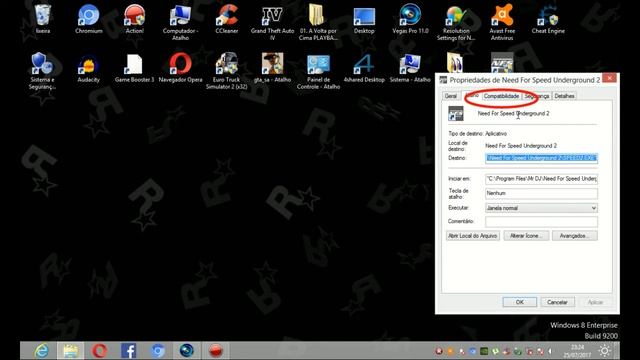The height and width of the screenshot is (360, 640).
Task: Open the Vegas Pro taskbar icon
Action: click(x=187, y=351)
